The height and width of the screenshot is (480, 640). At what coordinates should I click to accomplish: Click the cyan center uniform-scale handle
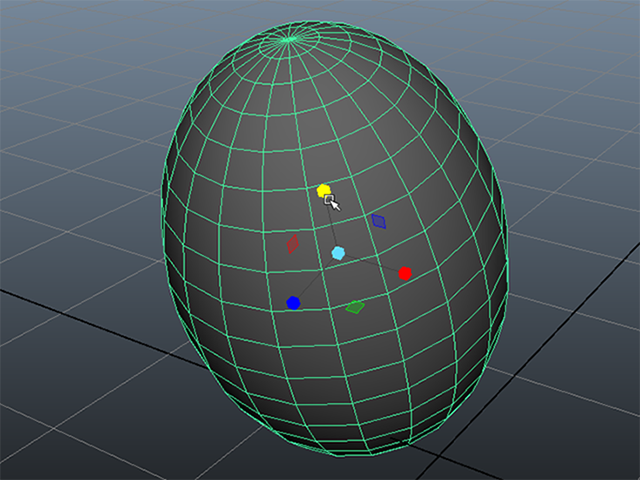[338, 253]
